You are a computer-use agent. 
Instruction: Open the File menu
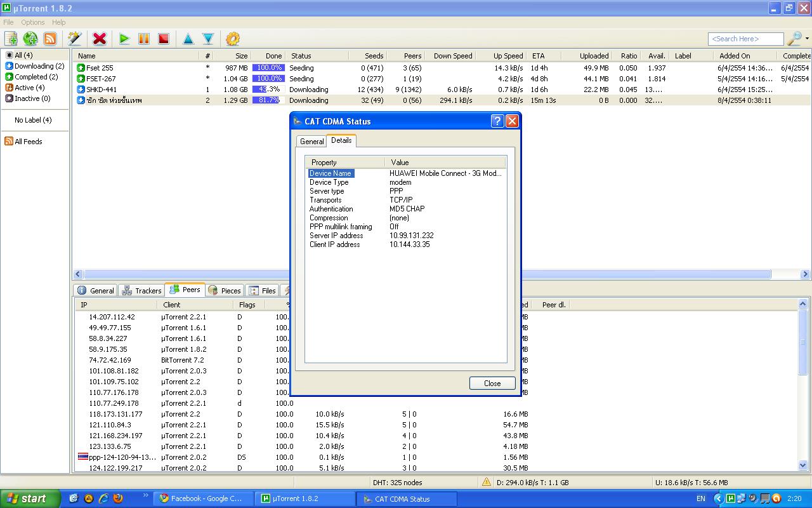click(8, 22)
